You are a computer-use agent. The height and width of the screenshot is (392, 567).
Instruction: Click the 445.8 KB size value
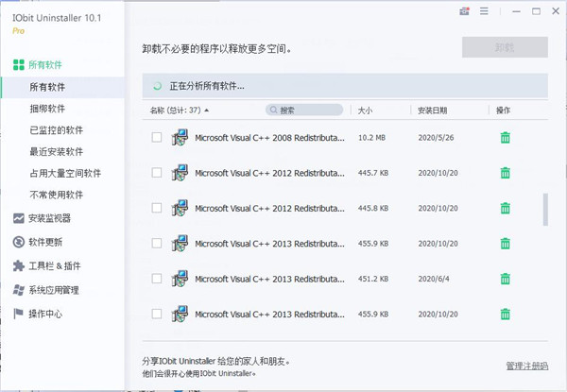pyautogui.click(x=373, y=208)
